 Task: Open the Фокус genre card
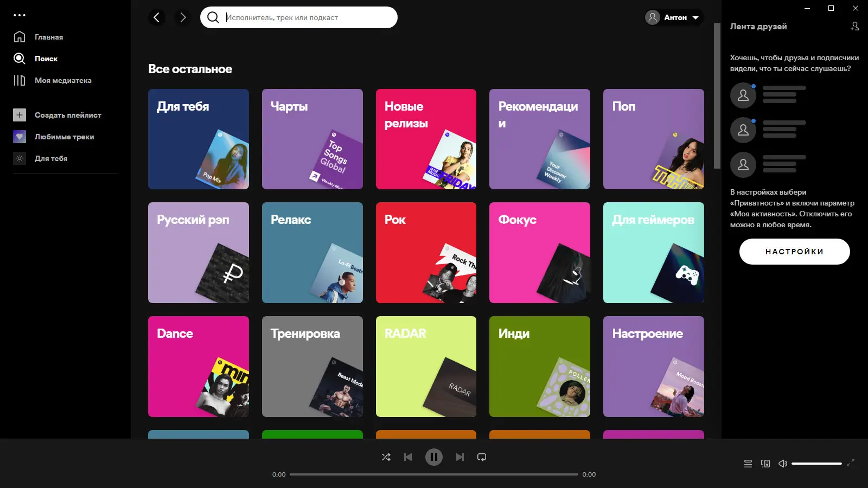540,253
